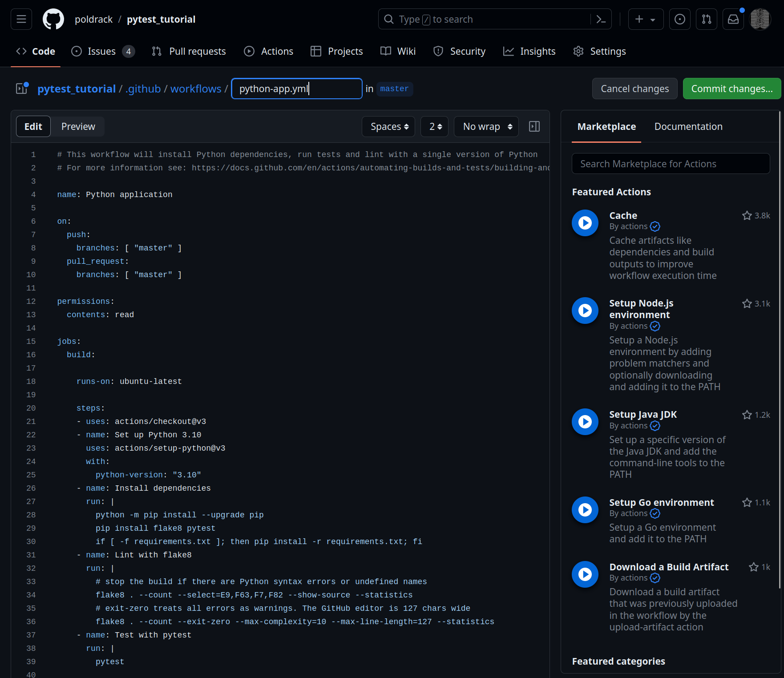
Task: Open the hamburger navigation menu
Action: tap(21, 19)
